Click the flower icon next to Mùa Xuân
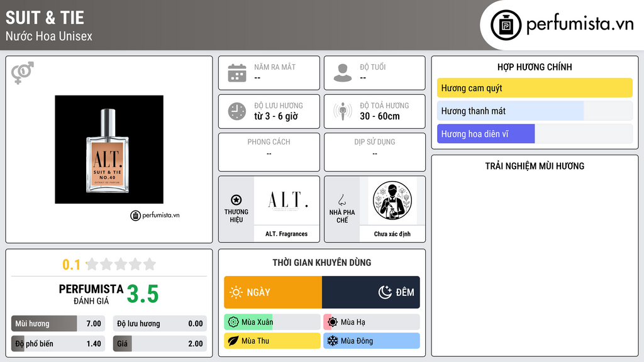644x362 pixels. (233, 322)
